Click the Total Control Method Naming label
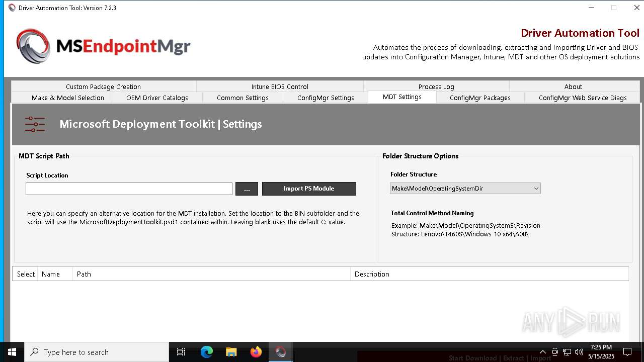 coord(432,213)
